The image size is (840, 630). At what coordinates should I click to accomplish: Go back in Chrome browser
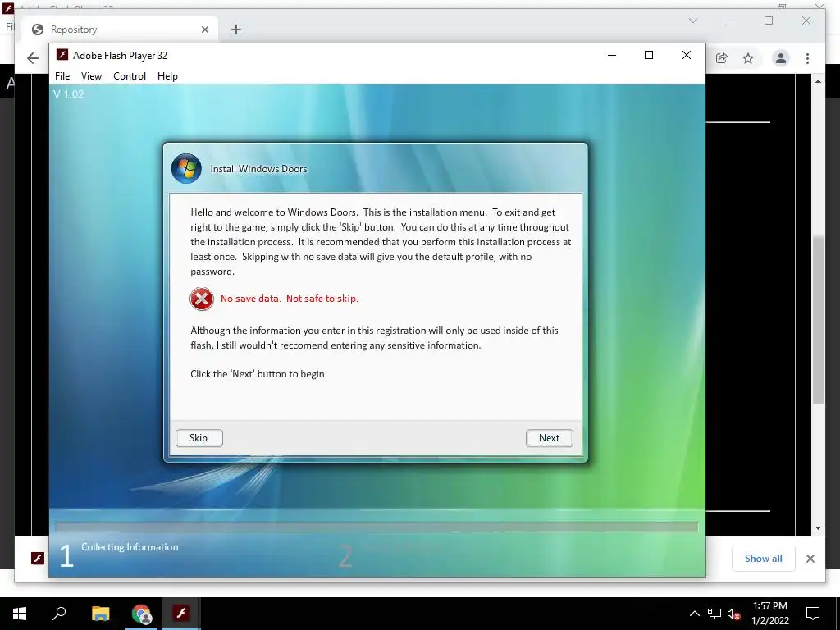[x=33, y=58]
